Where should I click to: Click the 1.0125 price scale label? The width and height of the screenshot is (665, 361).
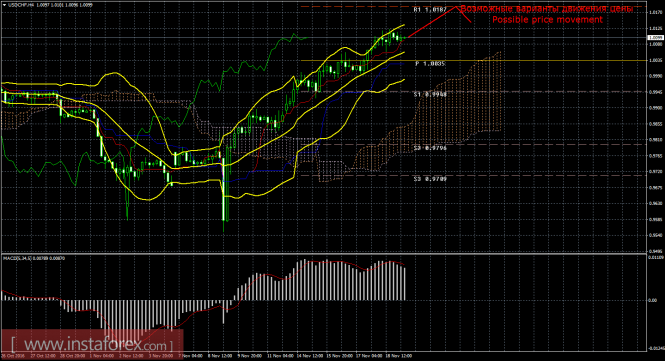click(x=655, y=29)
